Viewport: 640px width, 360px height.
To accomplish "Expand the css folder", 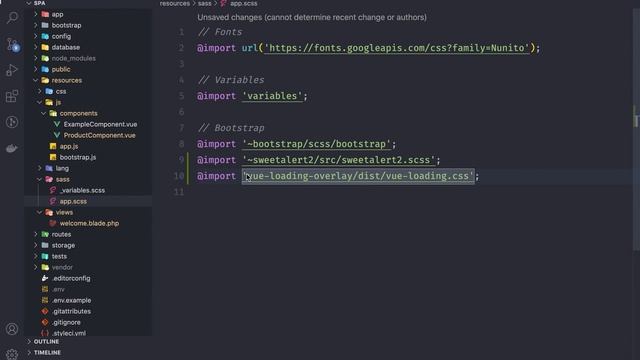I will tap(61, 91).
